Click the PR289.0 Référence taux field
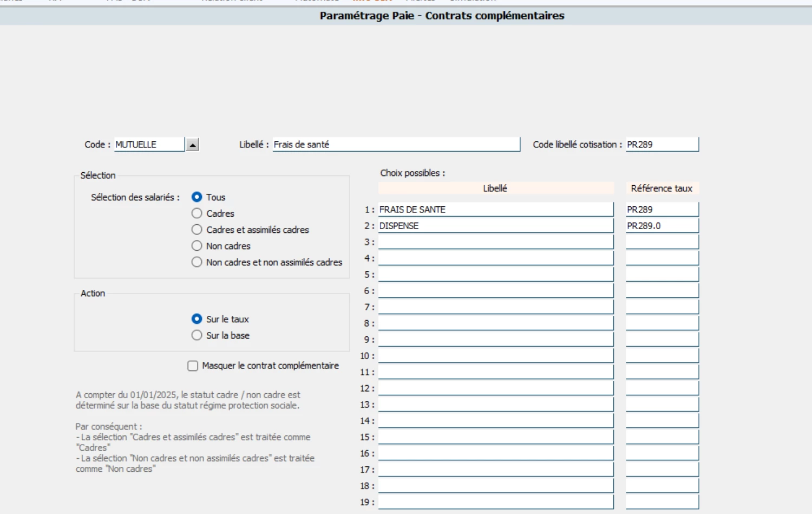Viewport: 812px width, 514px height. tap(662, 226)
